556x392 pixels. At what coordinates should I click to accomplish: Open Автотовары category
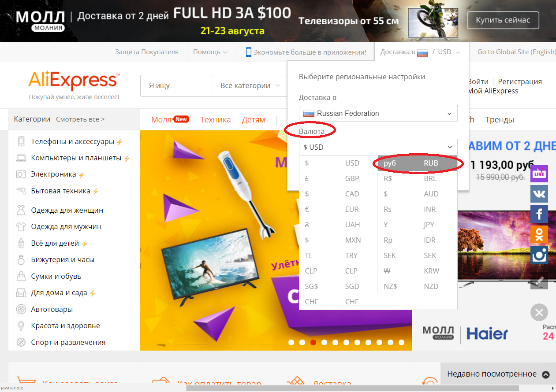coord(52,309)
